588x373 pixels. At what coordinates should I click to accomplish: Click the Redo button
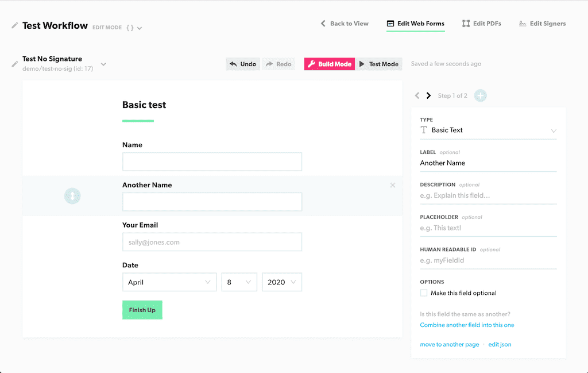tap(278, 64)
